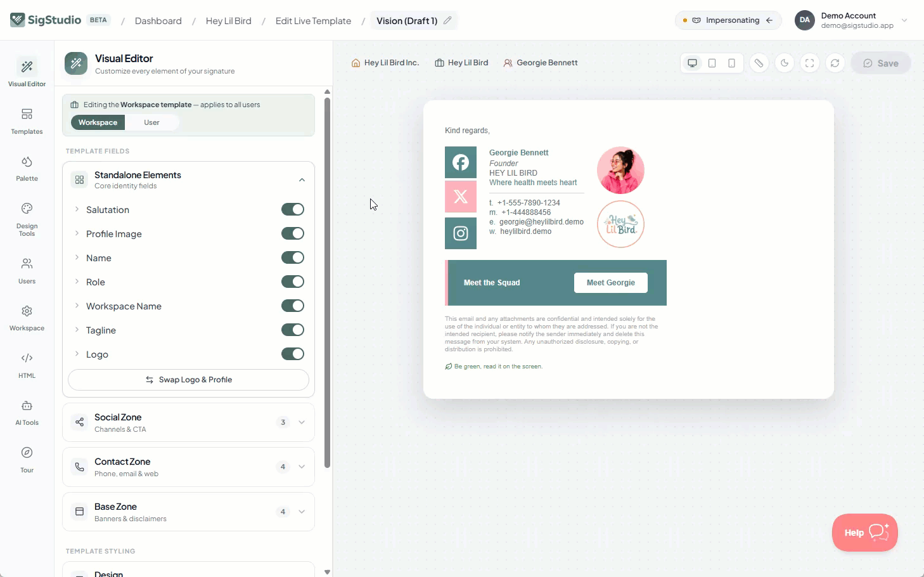
Task: Click the Vision (Draft 1) title
Action: (x=407, y=21)
